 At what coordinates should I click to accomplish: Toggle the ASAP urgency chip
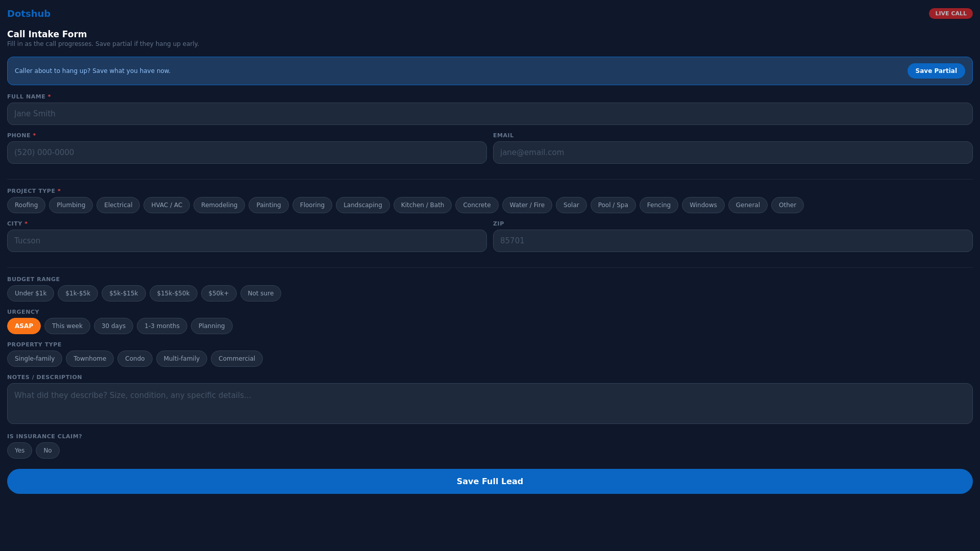pos(24,326)
